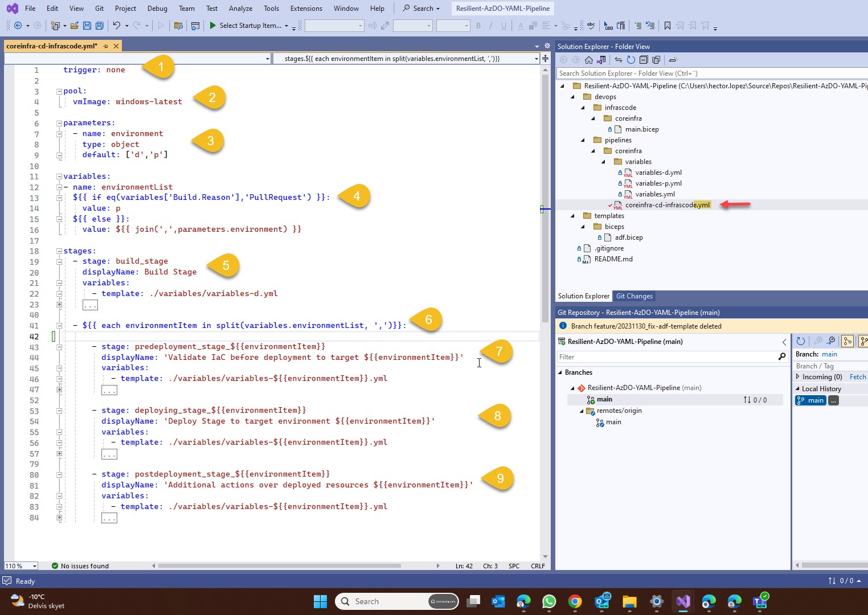Open the Extensions menu
Viewport: 868px width, 615px height.
click(306, 9)
